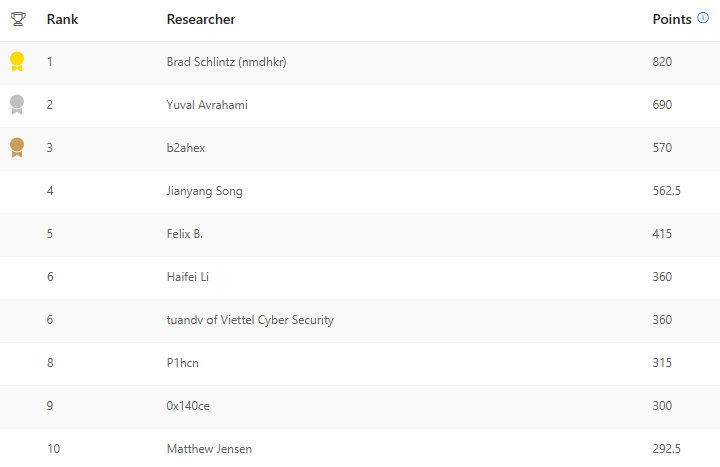The height and width of the screenshot is (467, 720).
Task: Click the bronze medal icon
Action: point(17,147)
